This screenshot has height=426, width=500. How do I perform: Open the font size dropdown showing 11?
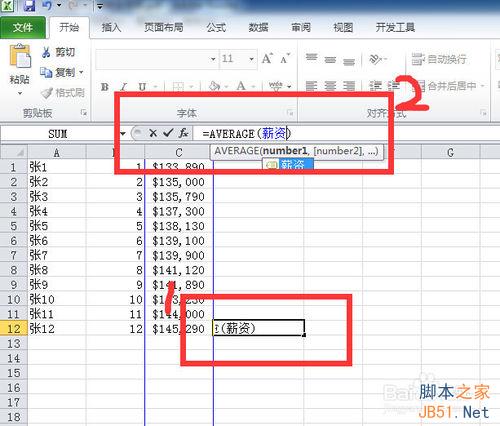(252, 59)
